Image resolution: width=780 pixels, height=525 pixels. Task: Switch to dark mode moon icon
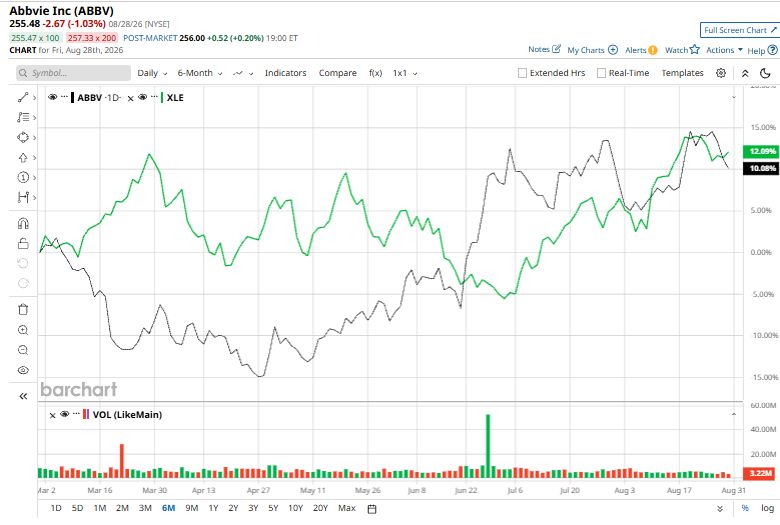[766, 73]
